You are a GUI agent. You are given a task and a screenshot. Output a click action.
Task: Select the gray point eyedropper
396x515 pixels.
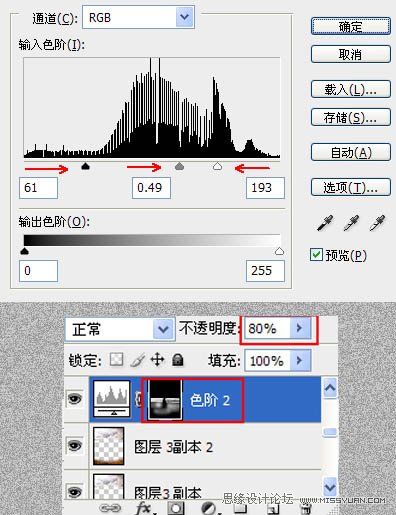pyautogui.click(x=351, y=223)
